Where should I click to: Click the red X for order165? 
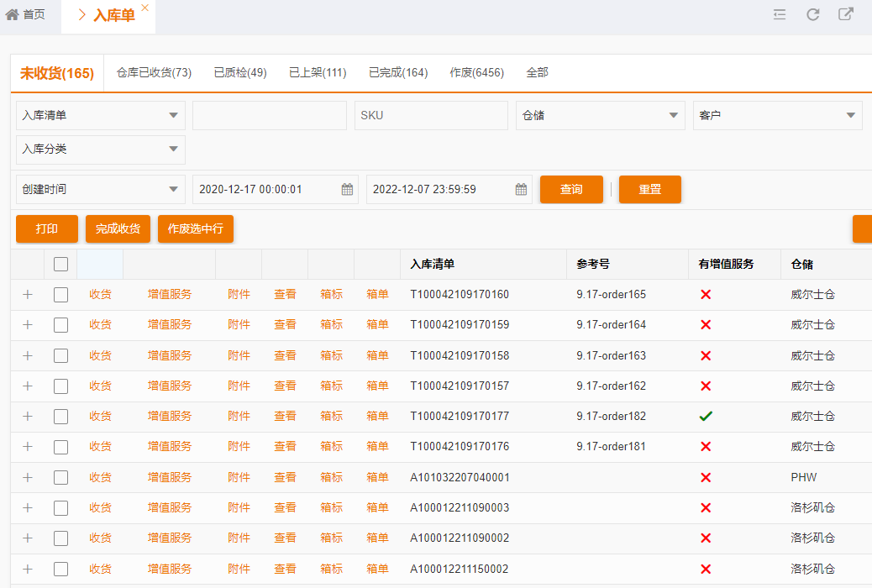(706, 294)
